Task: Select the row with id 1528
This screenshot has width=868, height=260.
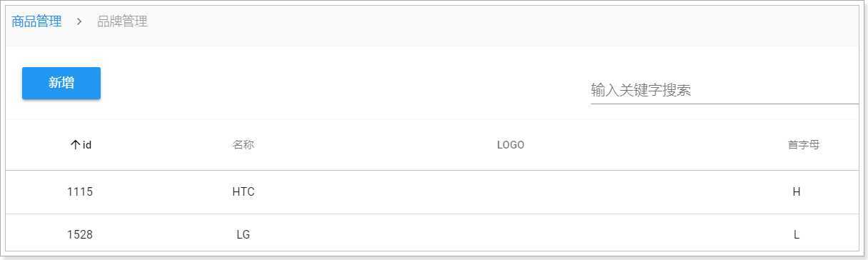Action: tap(432, 233)
